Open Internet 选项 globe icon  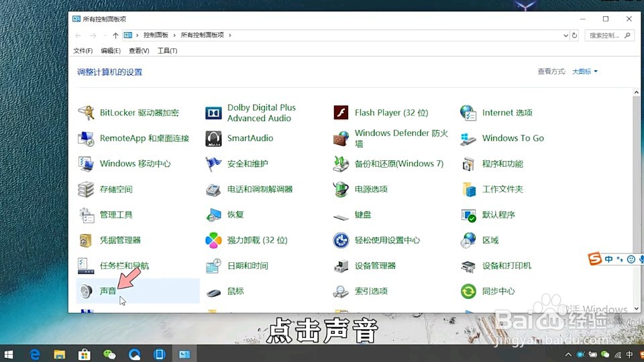pos(468,113)
